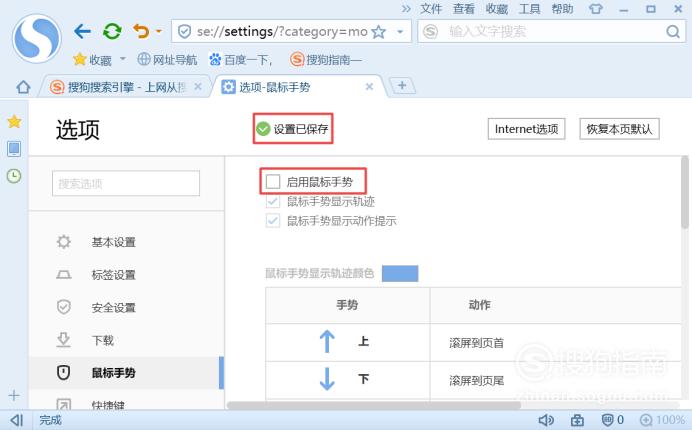Open the 网址导航 bookmark
Viewport: 692px width, 430px height.
167,59
